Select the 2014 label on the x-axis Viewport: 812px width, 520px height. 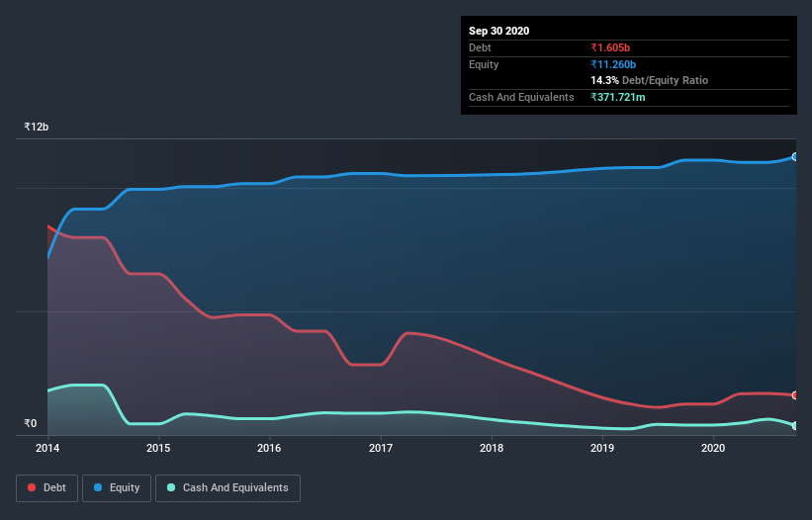tap(47, 448)
